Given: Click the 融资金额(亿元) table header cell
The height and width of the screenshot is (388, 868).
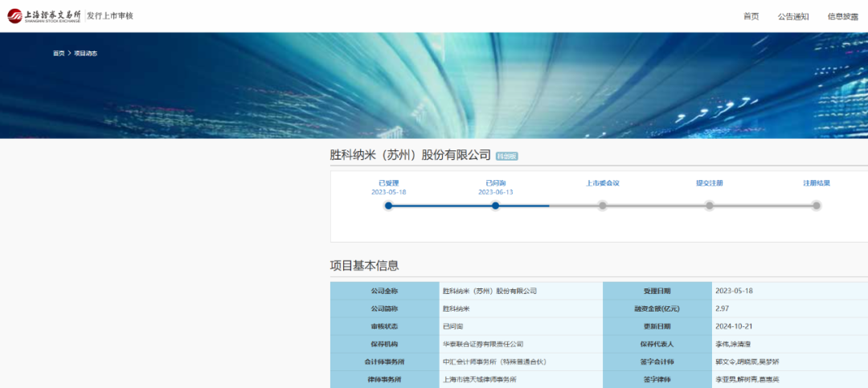Looking at the screenshot, I should pos(657,308).
